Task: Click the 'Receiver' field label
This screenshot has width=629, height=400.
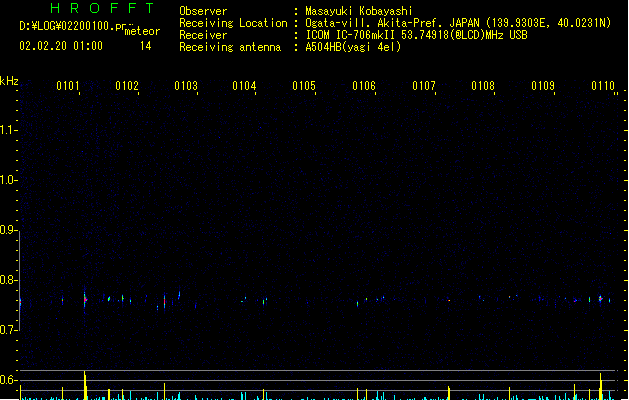Action: [203, 35]
